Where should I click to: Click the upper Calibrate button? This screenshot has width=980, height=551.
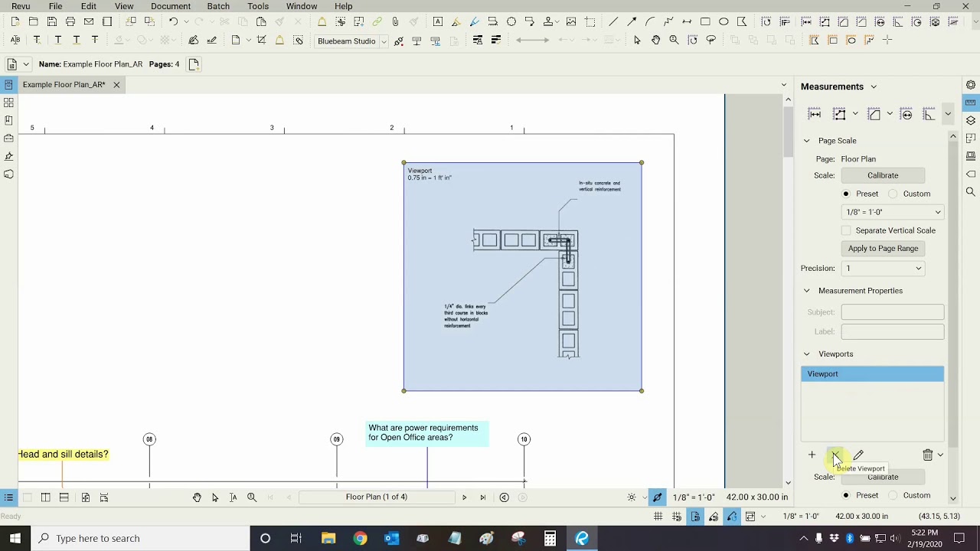(x=883, y=175)
